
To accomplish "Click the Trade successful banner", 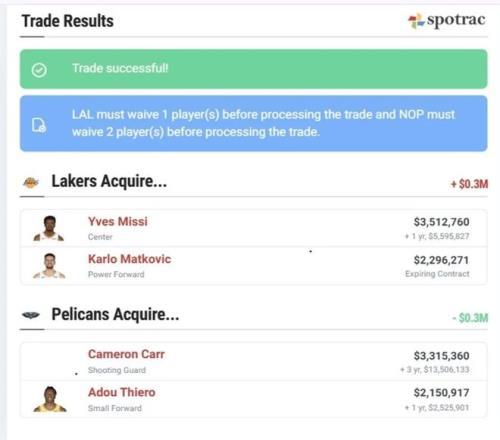I will [x=254, y=69].
